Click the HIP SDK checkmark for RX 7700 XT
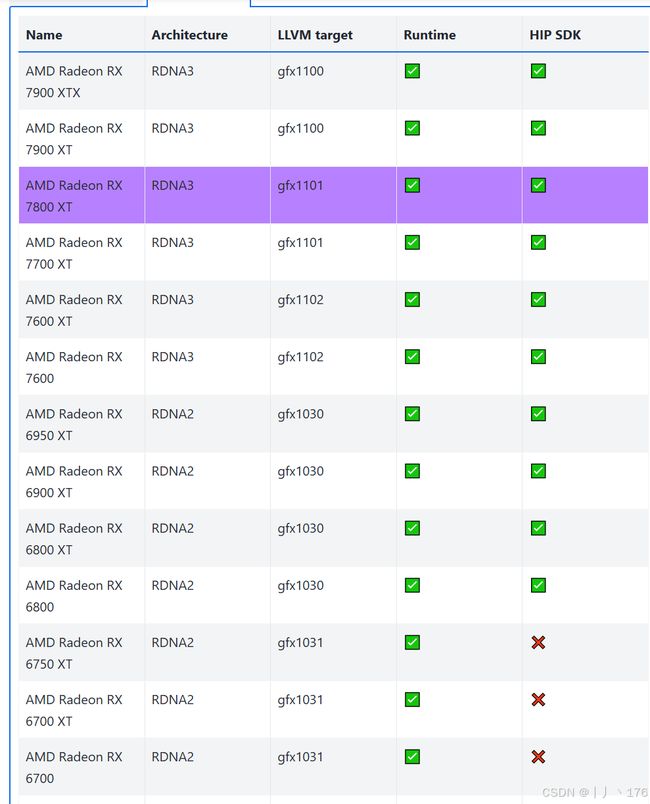Screen dimensions: 650x804 pyautogui.click(x=538, y=243)
